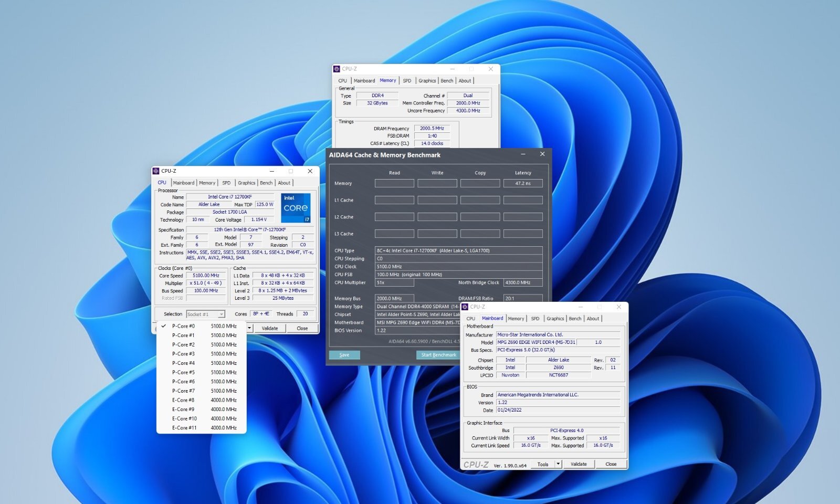Click the Tools button in Mainboard CPU-Z window
The height and width of the screenshot is (504, 840).
(543, 464)
